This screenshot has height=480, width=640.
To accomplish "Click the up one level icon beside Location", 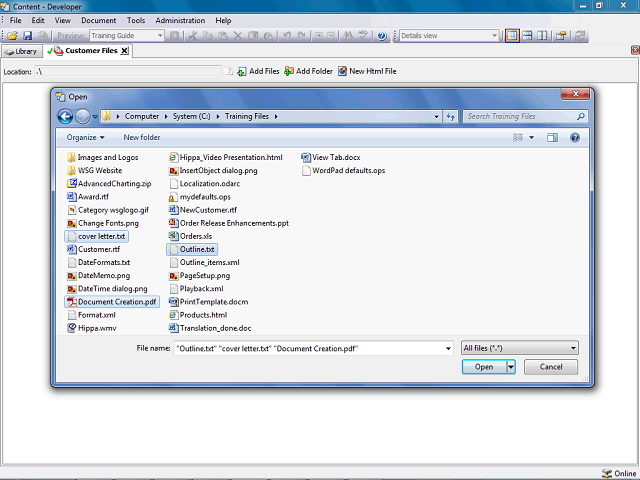I will [229, 71].
